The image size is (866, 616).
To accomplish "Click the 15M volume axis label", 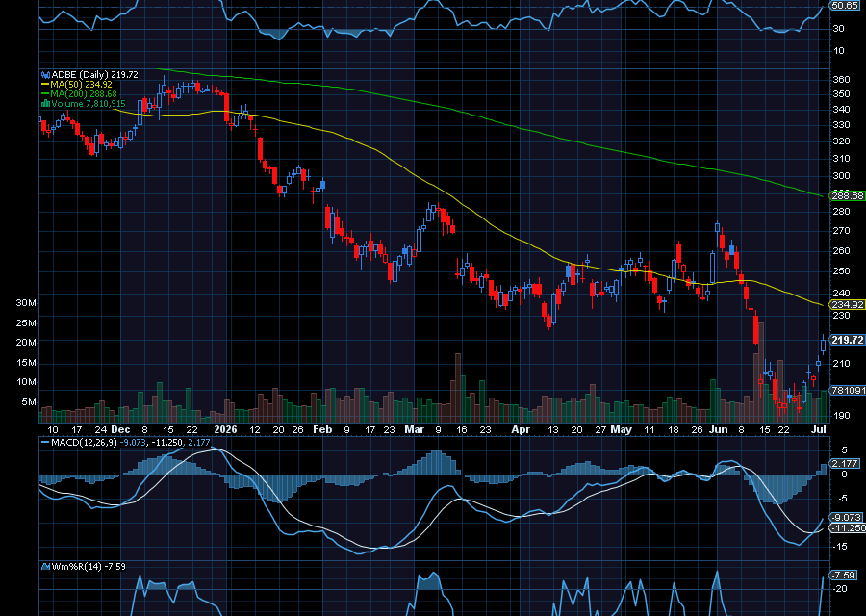I will tap(27, 363).
